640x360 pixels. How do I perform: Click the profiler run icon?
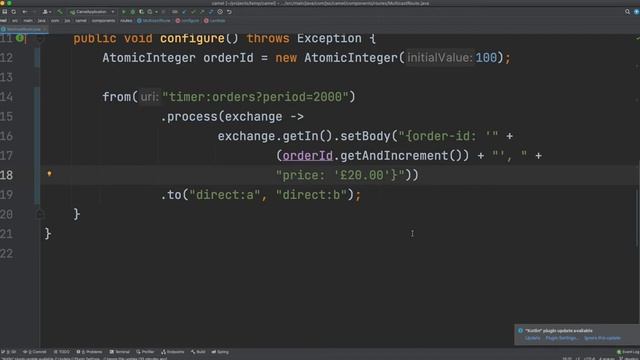point(150,12)
